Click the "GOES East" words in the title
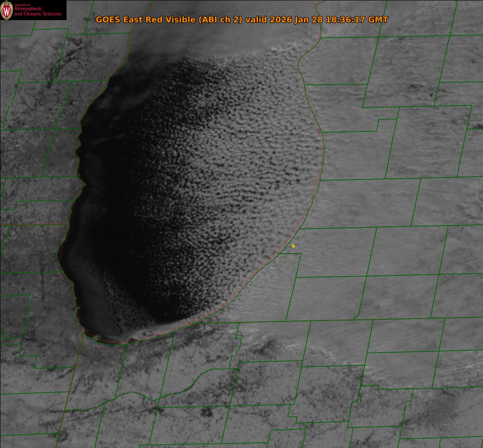The height and width of the screenshot is (448, 483). point(118,20)
